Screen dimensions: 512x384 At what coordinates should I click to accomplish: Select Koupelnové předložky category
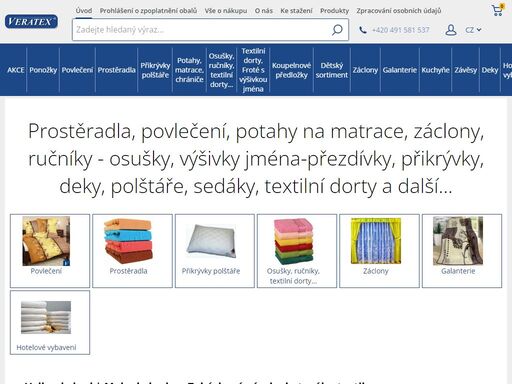(291, 70)
